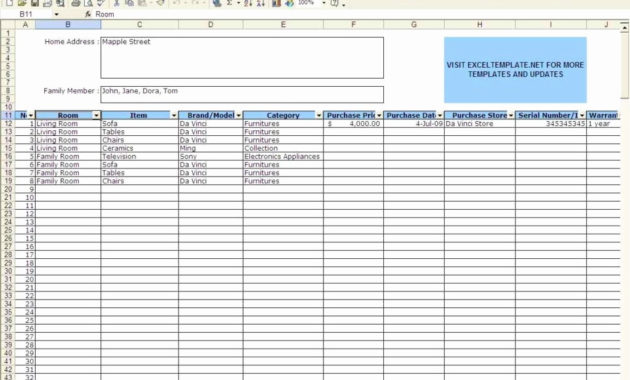This screenshot has height=380, width=630.
Task: Click the Tables cell in row 18
Action: (139, 173)
